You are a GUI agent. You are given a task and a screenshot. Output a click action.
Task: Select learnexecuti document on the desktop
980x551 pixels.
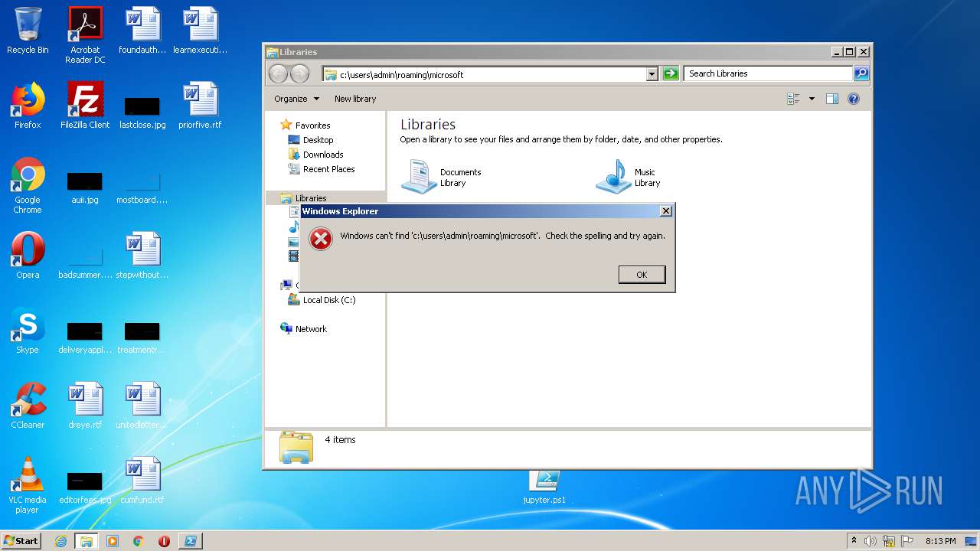[x=200, y=31]
